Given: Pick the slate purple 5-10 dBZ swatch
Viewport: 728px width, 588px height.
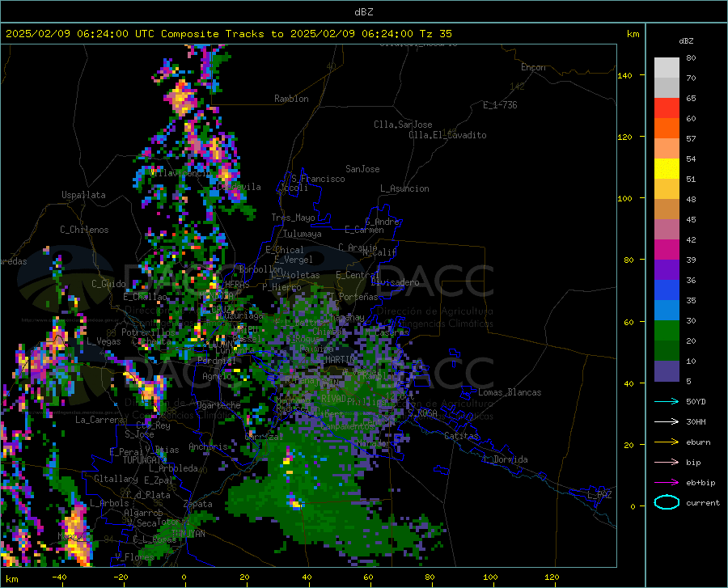Looking at the screenshot, I should coord(667,371).
